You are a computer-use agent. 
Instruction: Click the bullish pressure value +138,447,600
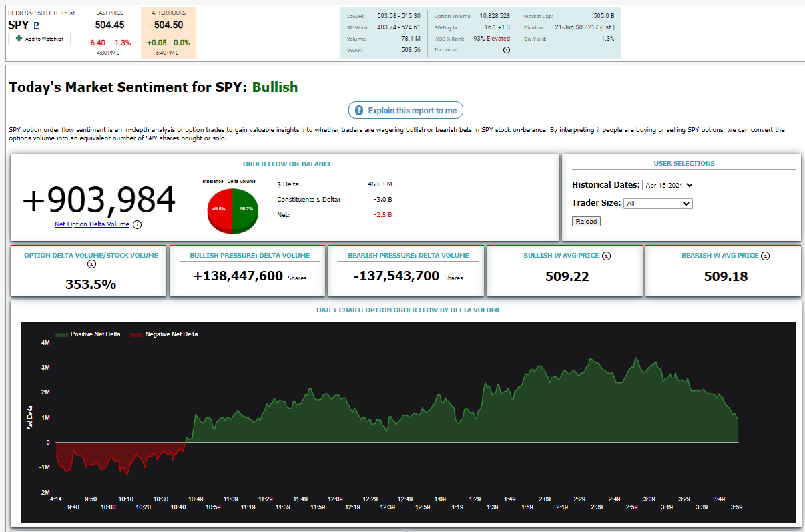(238, 276)
